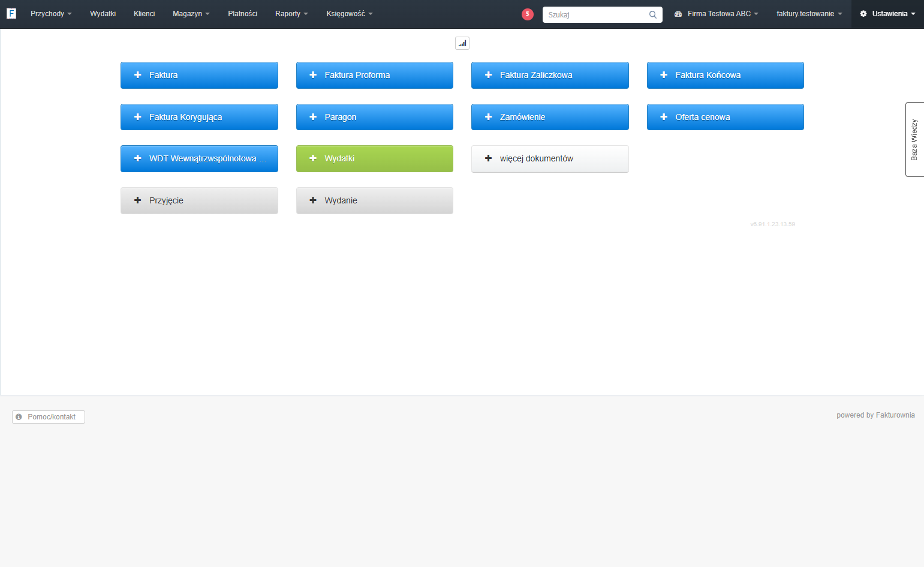The height and width of the screenshot is (567, 924).
Task: Expand the Magazyn dropdown menu
Action: [x=191, y=14]
